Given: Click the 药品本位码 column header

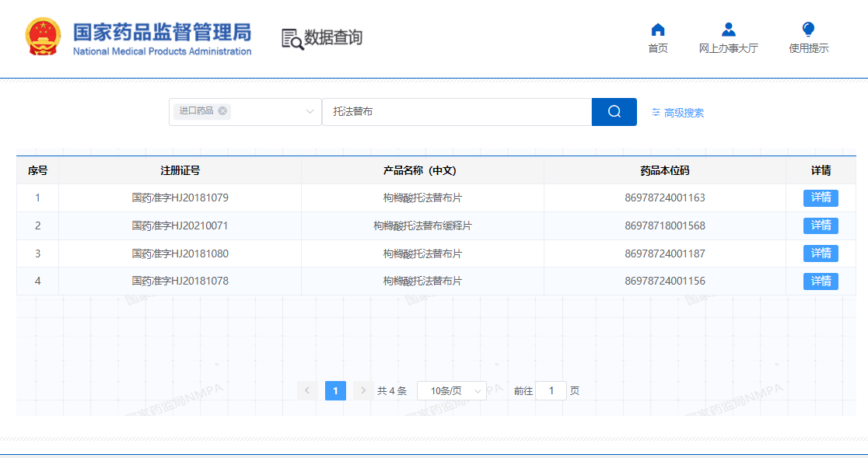Looking at the screenshot, I should click(665, 170).
